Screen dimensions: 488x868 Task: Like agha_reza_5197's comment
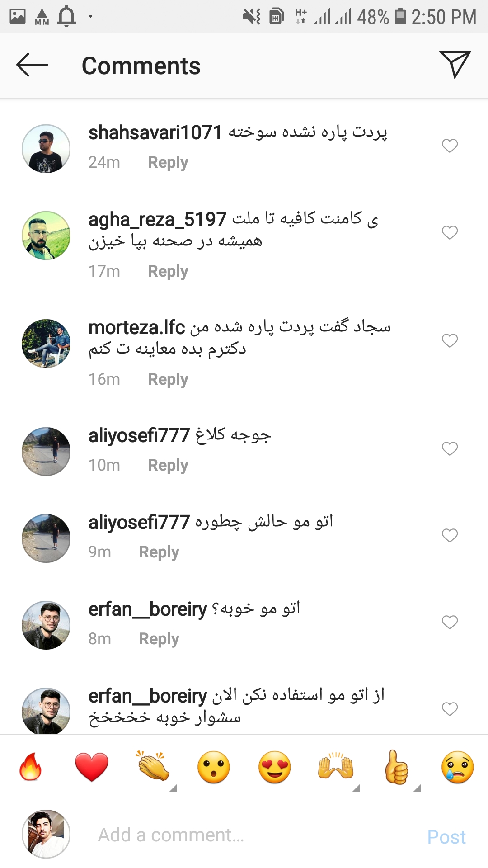coord(450,232)
